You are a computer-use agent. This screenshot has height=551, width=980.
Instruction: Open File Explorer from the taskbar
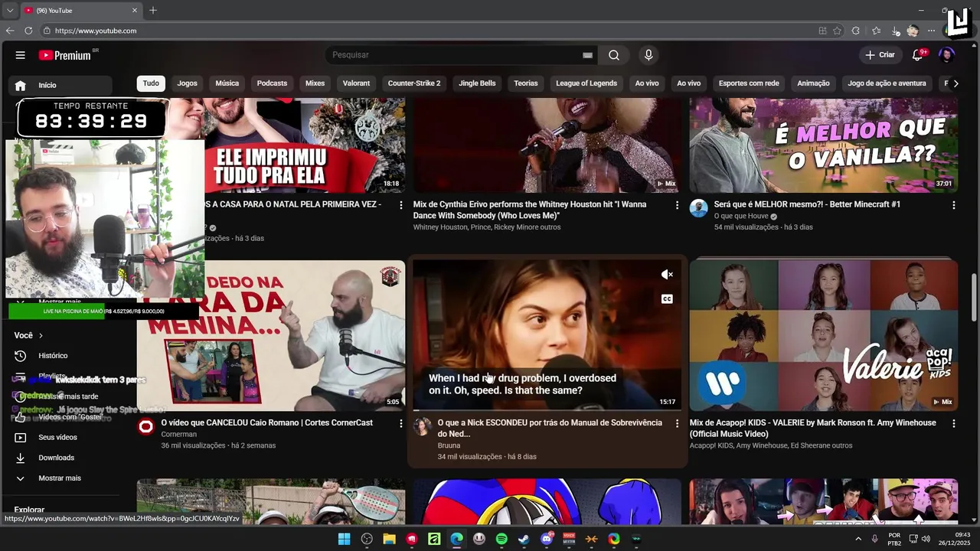pyautogui.click(x=389, y=539)
